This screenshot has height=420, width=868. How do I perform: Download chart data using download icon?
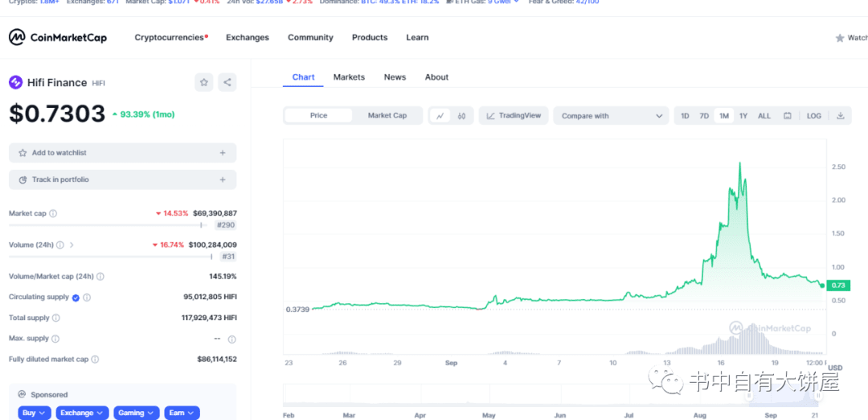point(840,116)
